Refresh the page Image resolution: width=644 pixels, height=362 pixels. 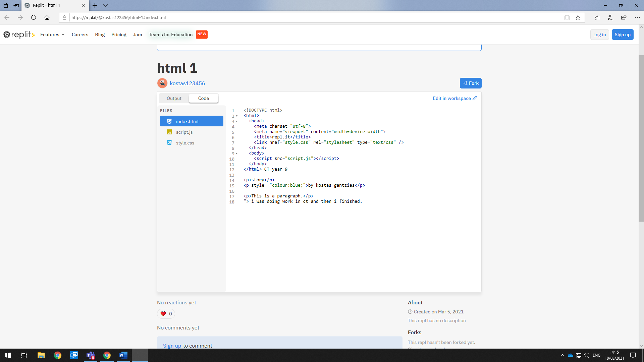point(34,17)
